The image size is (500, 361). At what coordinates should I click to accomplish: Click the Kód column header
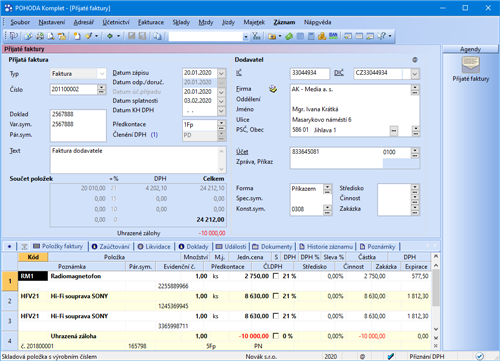[x=33, y=257]
